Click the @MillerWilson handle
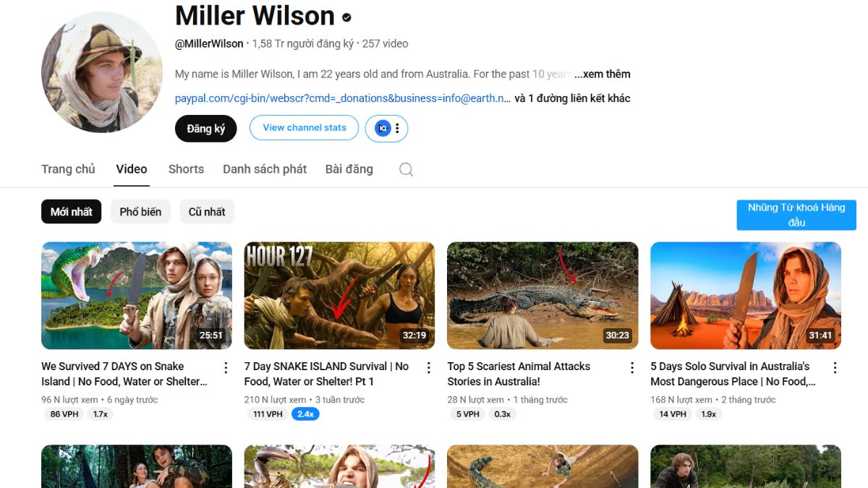 209,43
